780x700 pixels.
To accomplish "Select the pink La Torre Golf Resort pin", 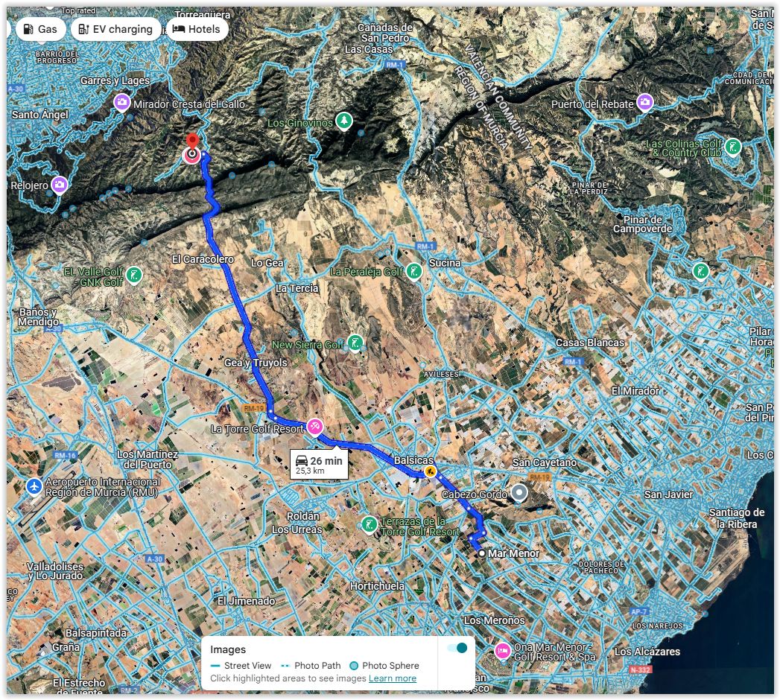I will click(314, 427).
